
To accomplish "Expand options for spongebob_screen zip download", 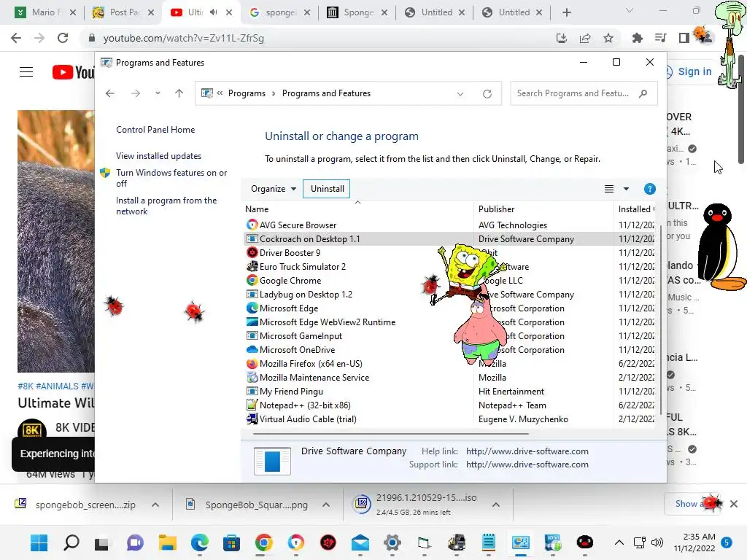I will click(x=155, y=505).
